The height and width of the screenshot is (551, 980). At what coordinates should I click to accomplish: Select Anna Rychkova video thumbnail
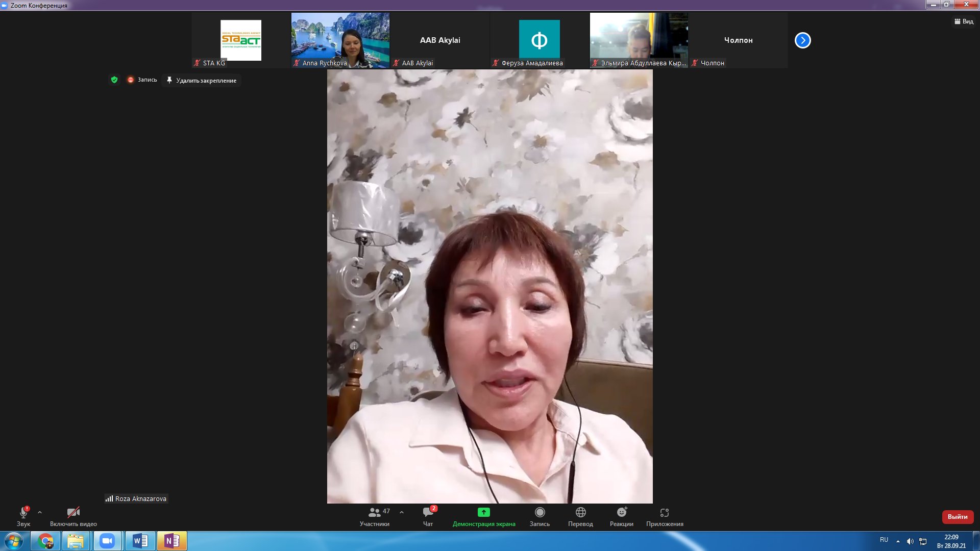point(340,40)
